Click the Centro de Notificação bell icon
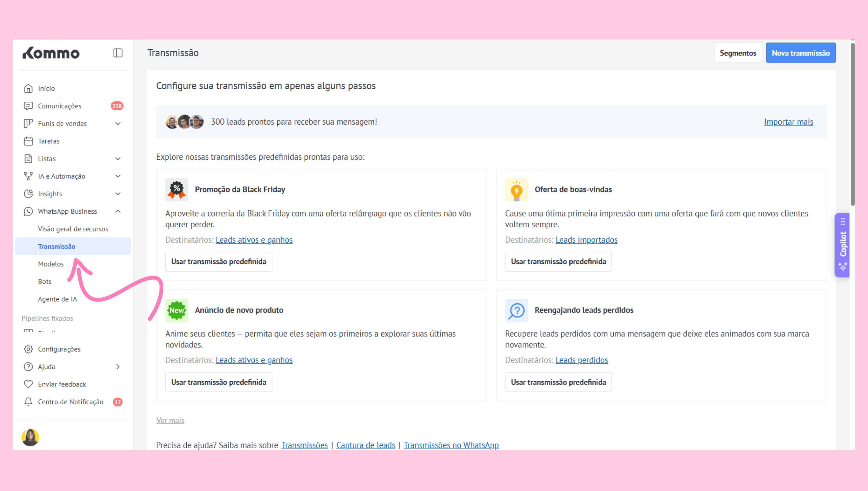 [x=28, y=402]
